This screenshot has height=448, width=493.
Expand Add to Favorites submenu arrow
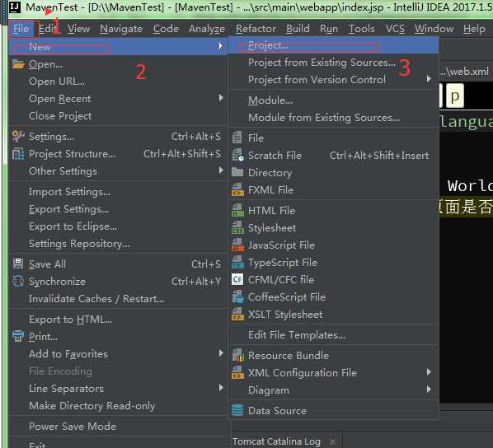point(221,353)
